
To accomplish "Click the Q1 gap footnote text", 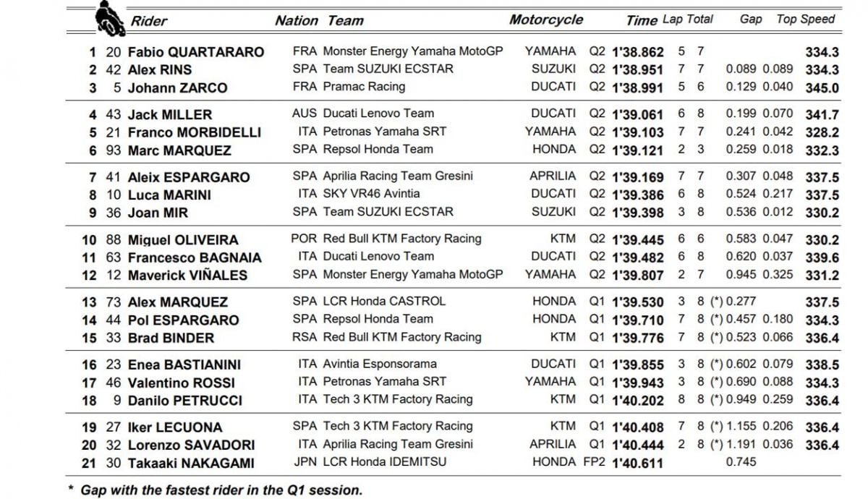I will point(221,490).
